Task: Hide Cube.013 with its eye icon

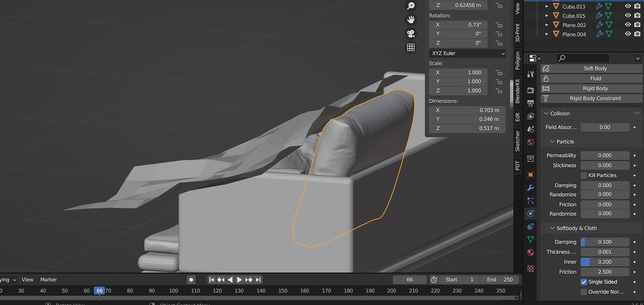Action: (x=628, y=6)
